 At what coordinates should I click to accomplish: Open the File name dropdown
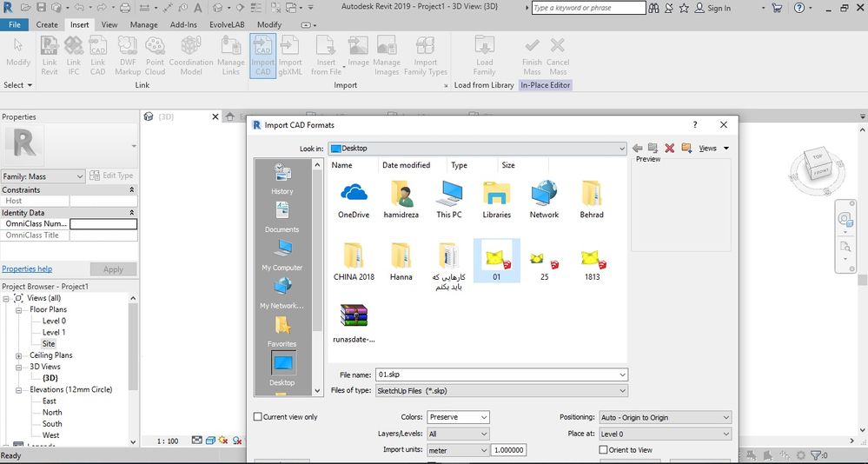pos(623,375)
